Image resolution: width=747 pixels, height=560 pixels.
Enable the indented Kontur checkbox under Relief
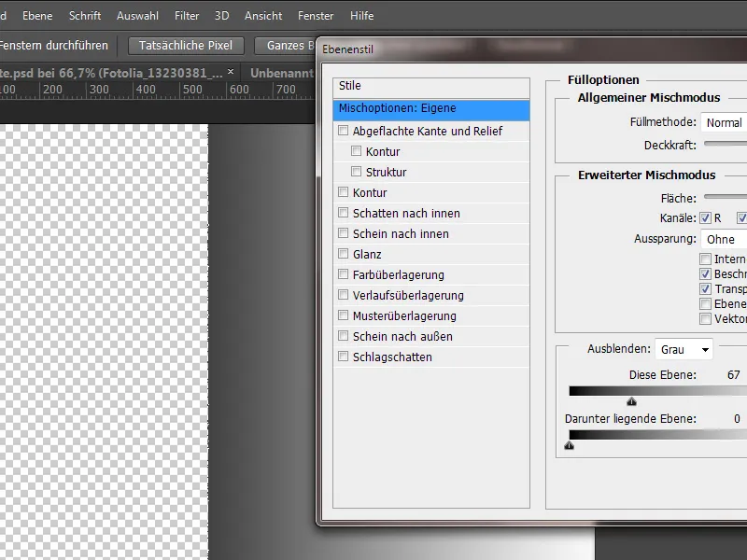(356, 151)
